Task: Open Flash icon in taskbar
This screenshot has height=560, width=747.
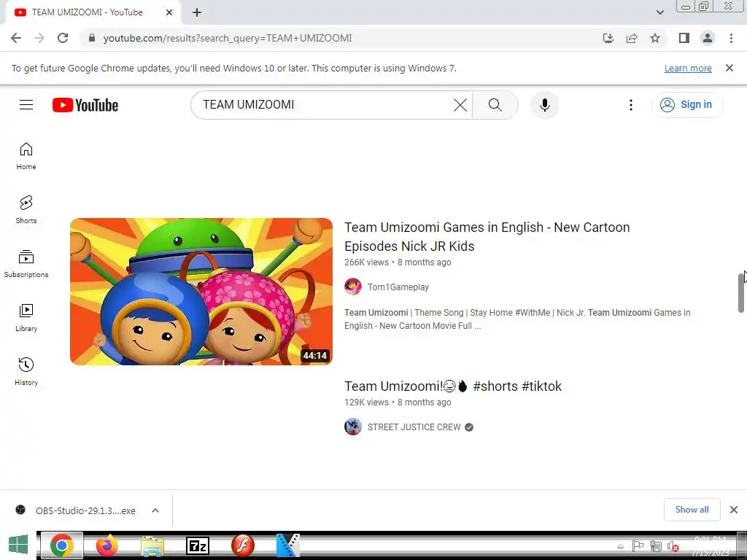Action: 243,545
